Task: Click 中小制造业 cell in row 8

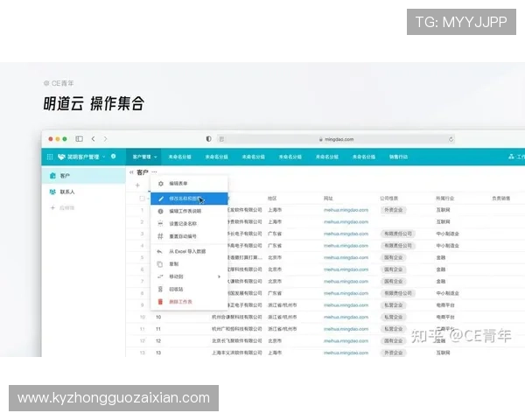Action: (x=447, y=293)
